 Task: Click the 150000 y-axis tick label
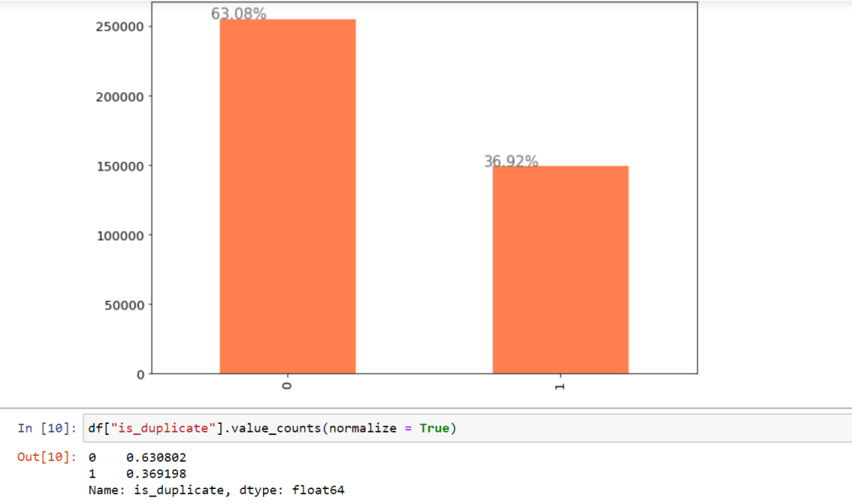click(118, 166)
